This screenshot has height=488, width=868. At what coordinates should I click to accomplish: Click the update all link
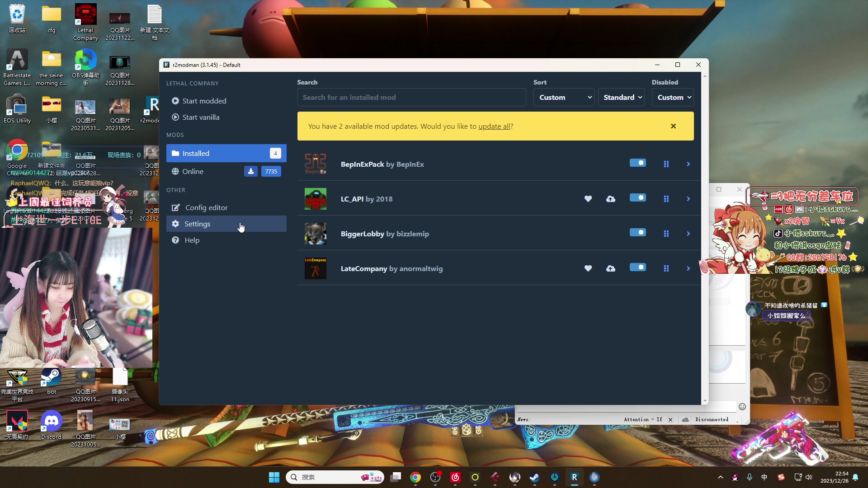pyautogui.click(x=494, y=126)
